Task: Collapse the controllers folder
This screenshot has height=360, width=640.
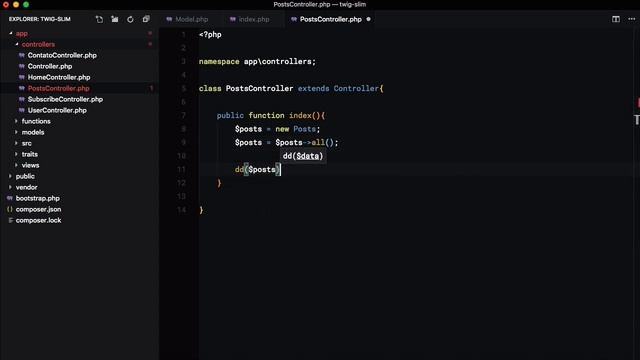Action: click(17, 44)
